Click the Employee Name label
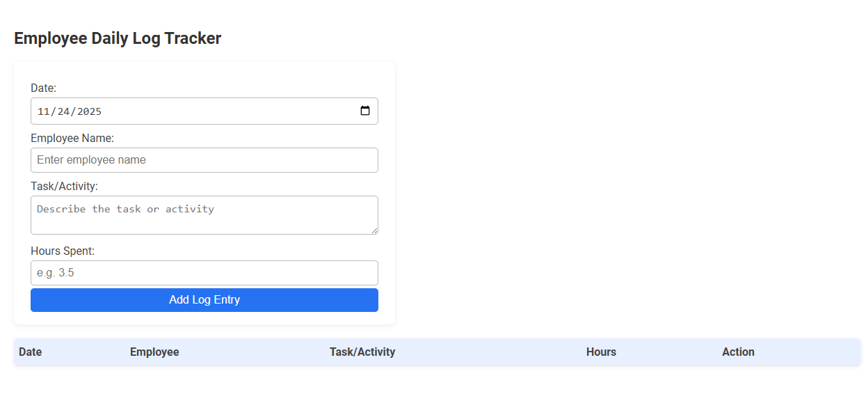 pos(72,138)
